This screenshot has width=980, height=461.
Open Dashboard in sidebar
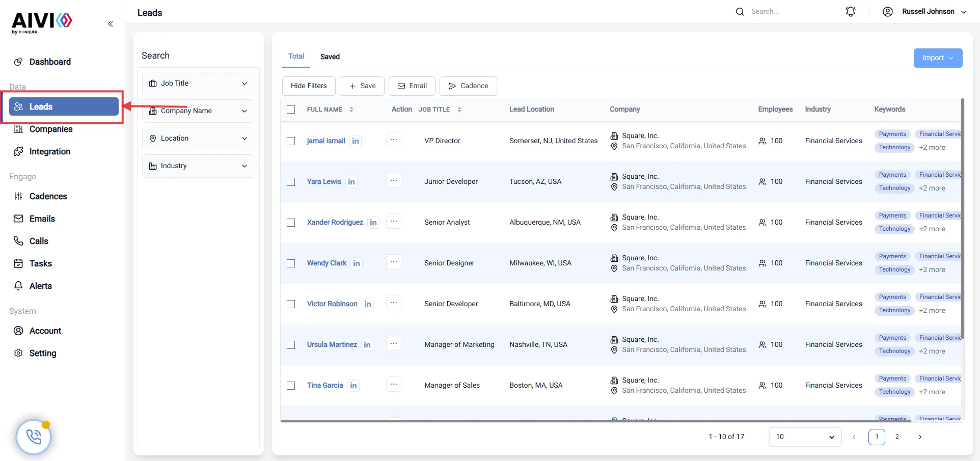point(50,62)
